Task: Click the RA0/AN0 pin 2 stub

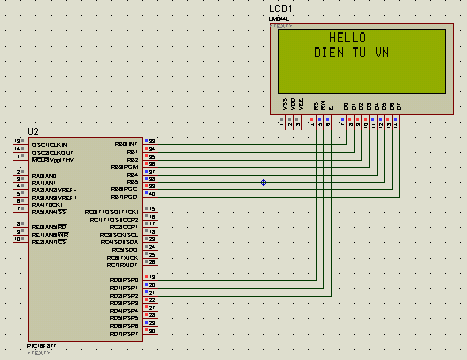Action: tap(21, 176)
